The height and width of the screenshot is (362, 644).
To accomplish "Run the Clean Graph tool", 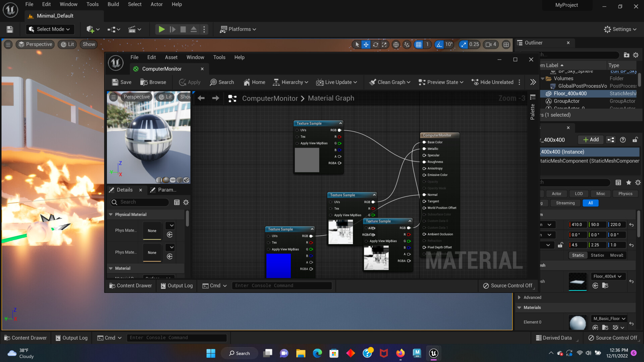I will click(x=389, y=82).
